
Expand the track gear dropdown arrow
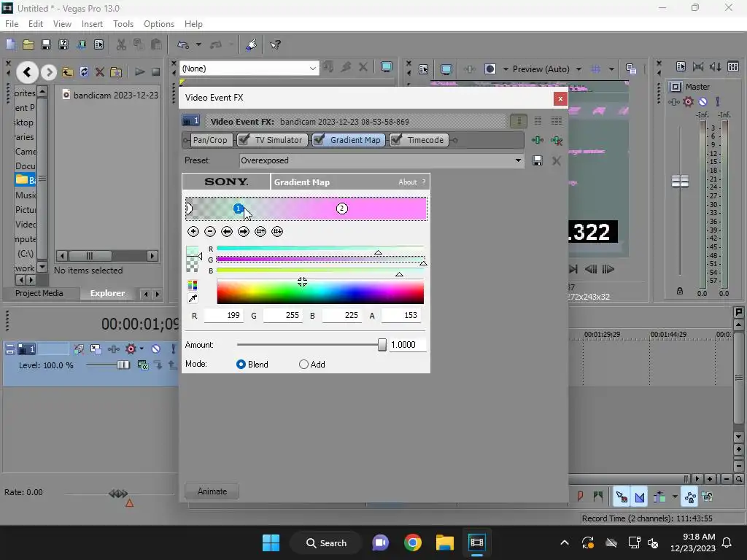point(142,349)
